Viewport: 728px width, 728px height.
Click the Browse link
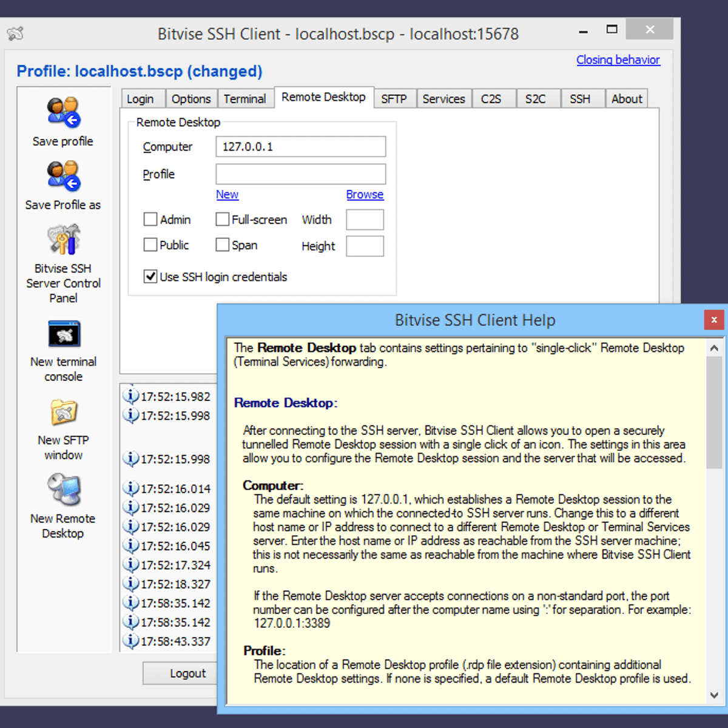point(365,194)
